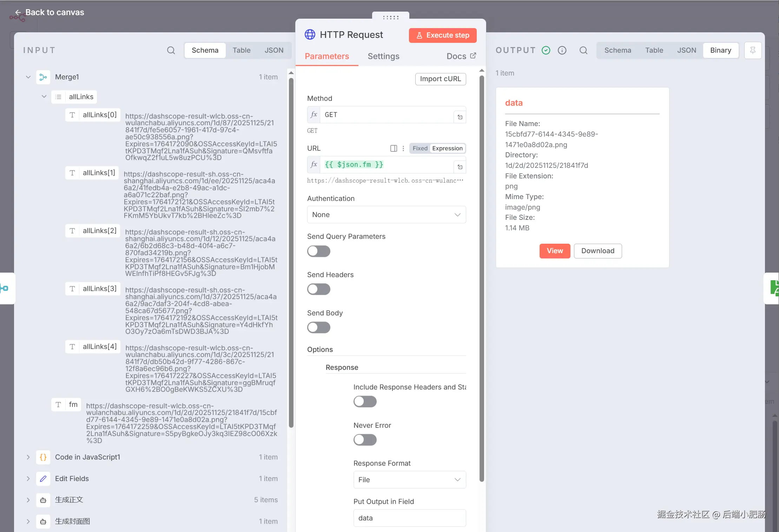The image size is (779, 532).
Task: Switch to the Settings tab
Action: pos(383,56)
